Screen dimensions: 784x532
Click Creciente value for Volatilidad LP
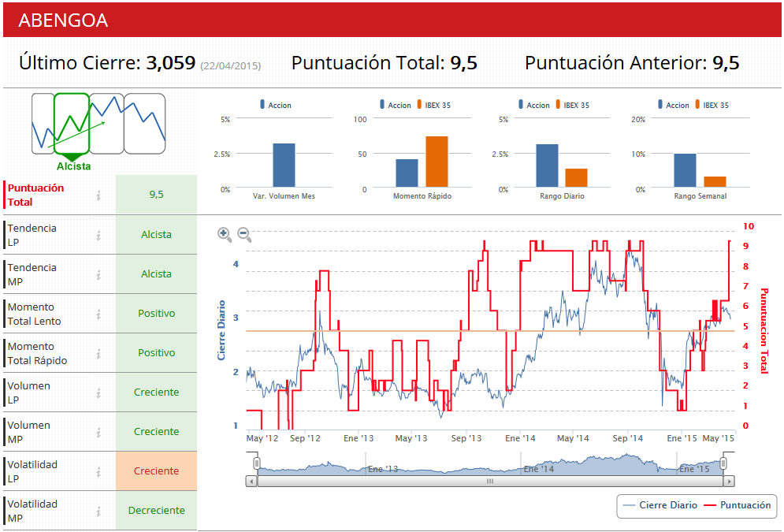point(156,471)
